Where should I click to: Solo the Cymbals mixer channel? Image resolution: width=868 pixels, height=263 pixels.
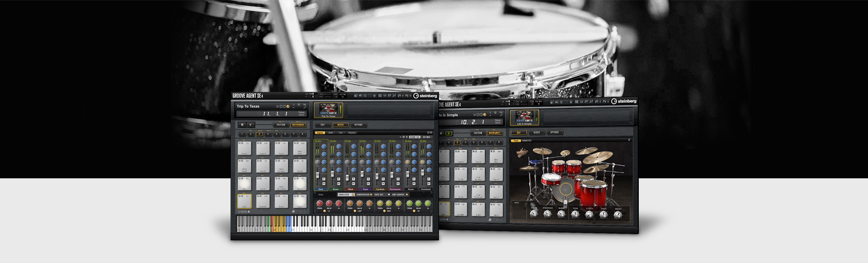383,179
